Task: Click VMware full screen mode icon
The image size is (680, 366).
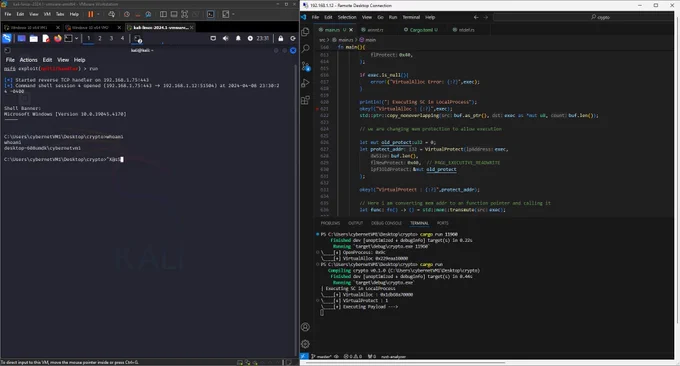Action: (x=184, y=14)
